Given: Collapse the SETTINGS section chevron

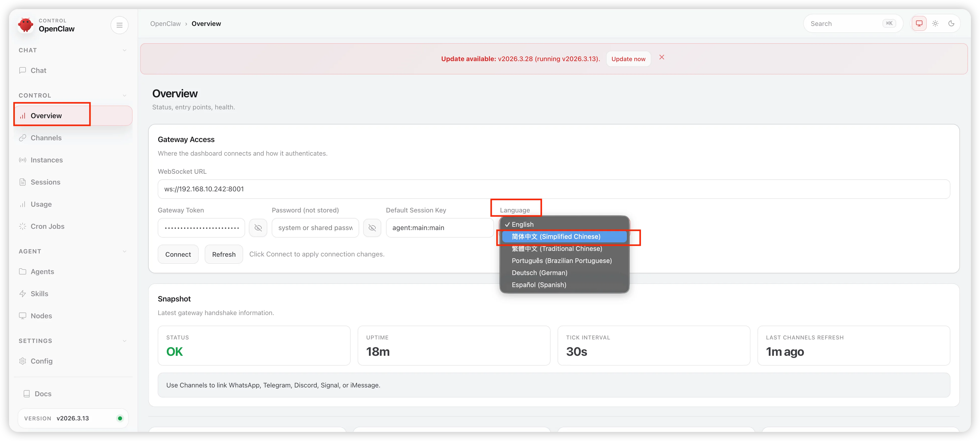Looking at the screenshot, I should [x=124, y=341].
